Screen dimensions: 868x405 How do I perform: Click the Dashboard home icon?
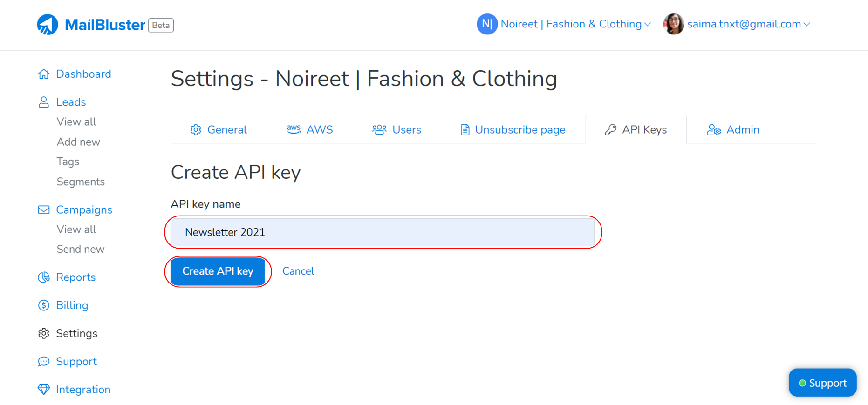click(44, 74)
